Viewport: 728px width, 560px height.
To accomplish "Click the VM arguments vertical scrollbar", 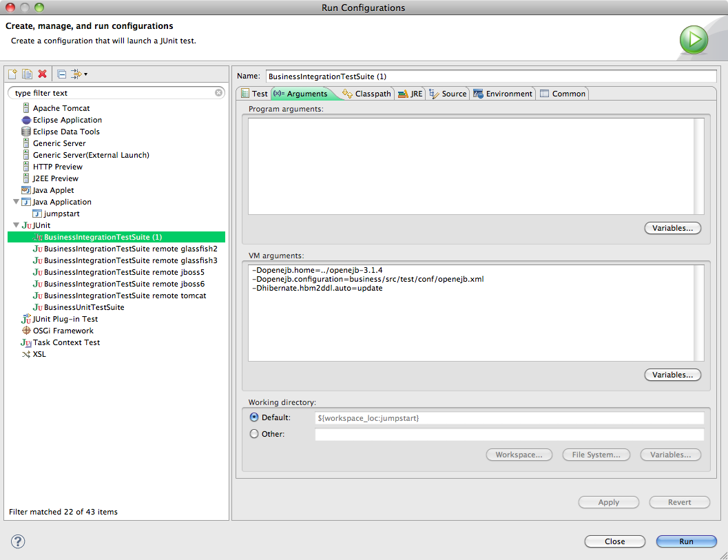I will point(699,313).
